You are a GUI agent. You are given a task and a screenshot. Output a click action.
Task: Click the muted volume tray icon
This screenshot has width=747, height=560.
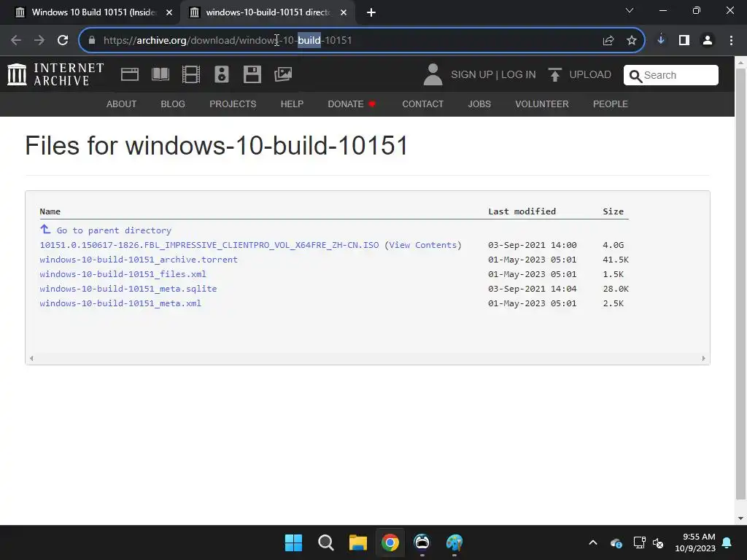click(658, 542)
